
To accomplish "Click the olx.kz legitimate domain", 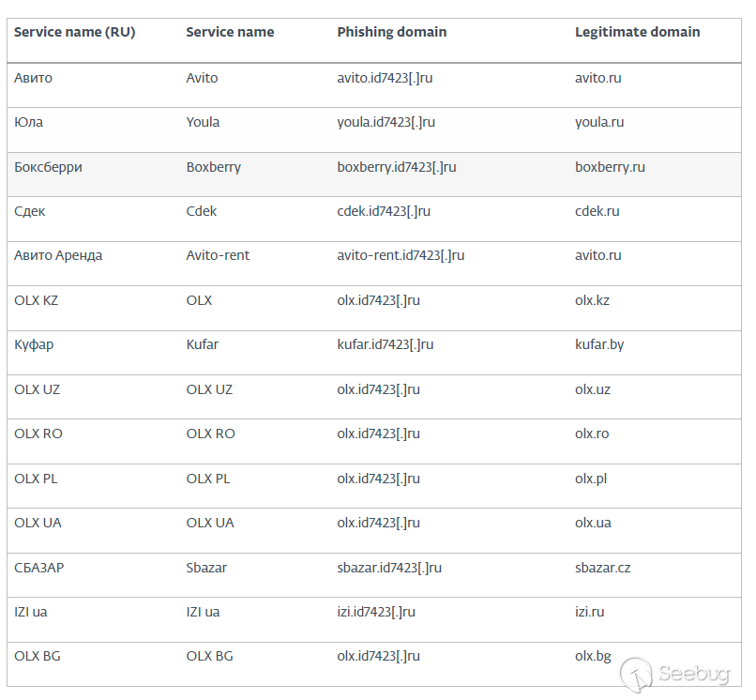I will pos(592,300).
